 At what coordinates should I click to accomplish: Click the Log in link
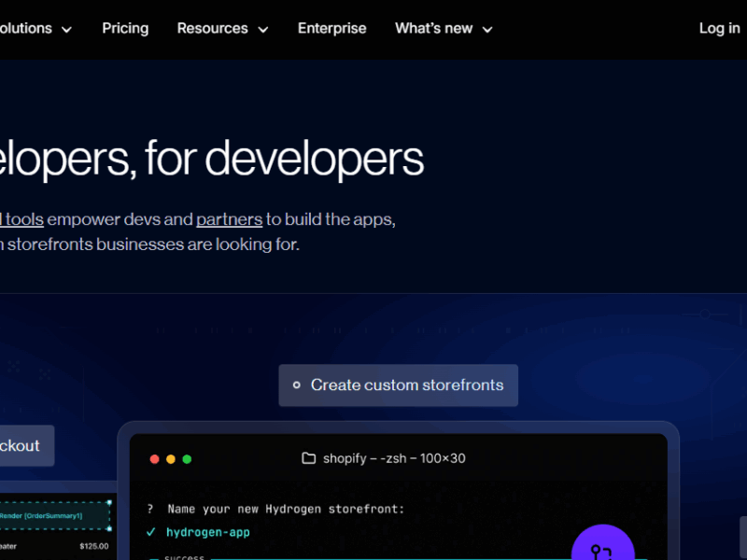click(x=719, y=29)
